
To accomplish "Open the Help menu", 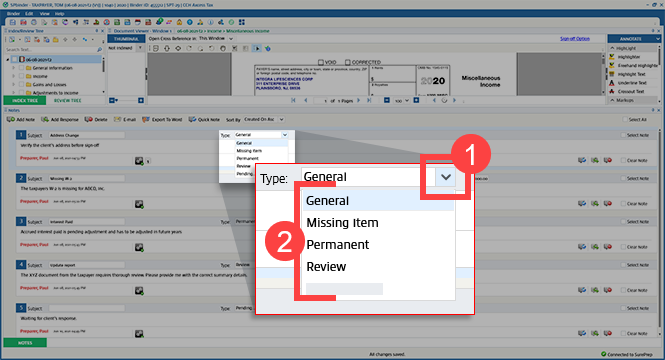I will click(x=59, y=14).
